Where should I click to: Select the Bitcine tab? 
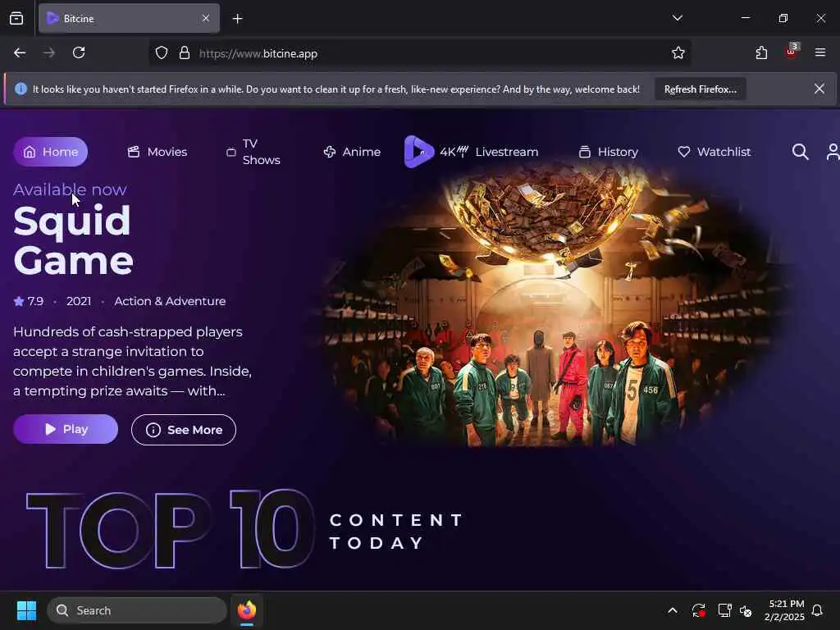point(129,19)
